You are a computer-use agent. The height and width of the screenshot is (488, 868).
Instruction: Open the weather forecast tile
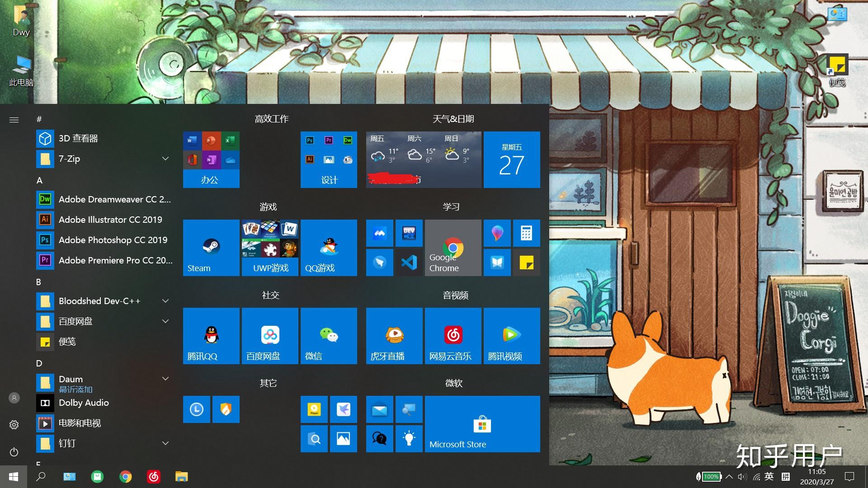[424, 160]
